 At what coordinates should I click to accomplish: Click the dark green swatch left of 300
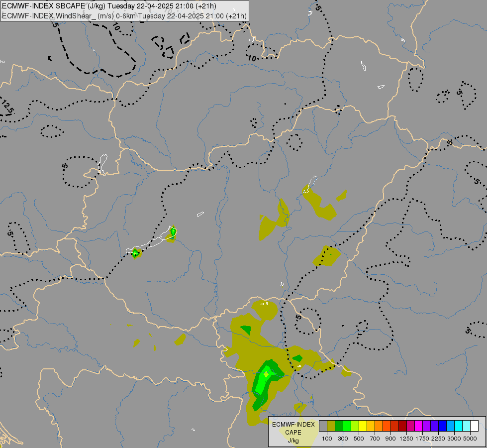(x=339, y=426)
